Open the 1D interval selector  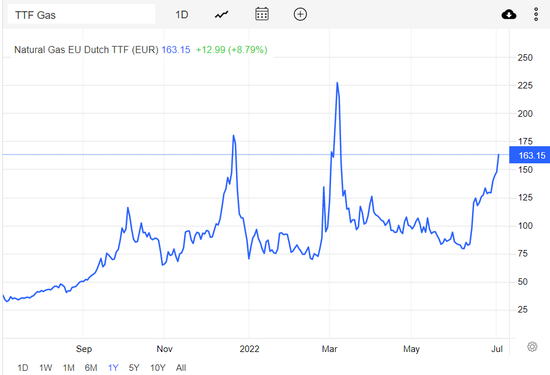point(182,15)
